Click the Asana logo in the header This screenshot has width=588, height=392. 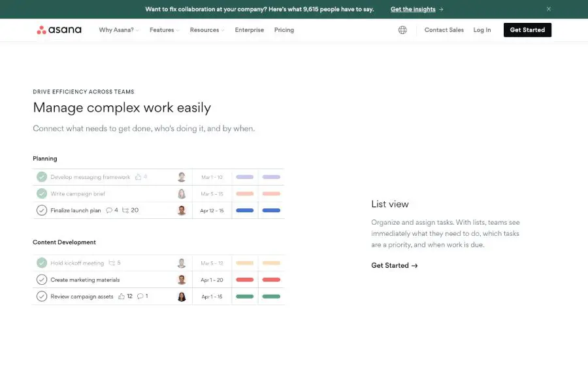tap(59, 30)
